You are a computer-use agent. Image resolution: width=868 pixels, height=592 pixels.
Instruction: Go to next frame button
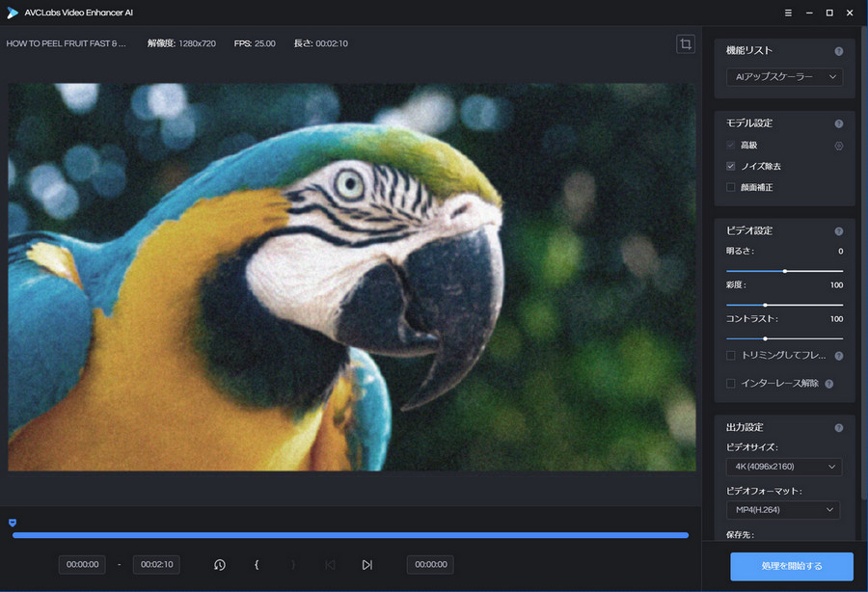click(367, 565)
